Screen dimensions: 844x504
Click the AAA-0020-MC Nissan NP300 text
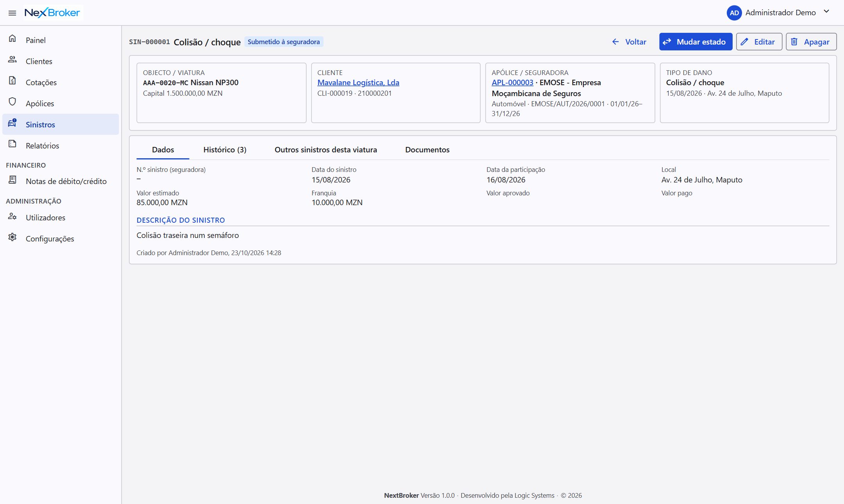click(x=191, y=82)
